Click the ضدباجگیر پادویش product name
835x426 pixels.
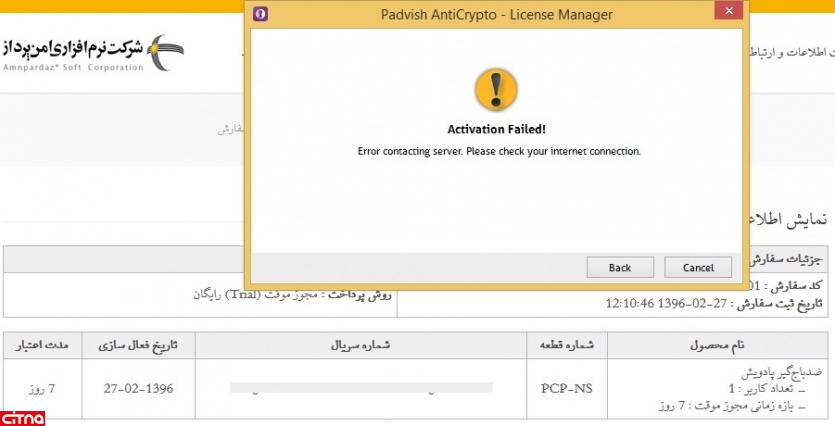point(781,371)
